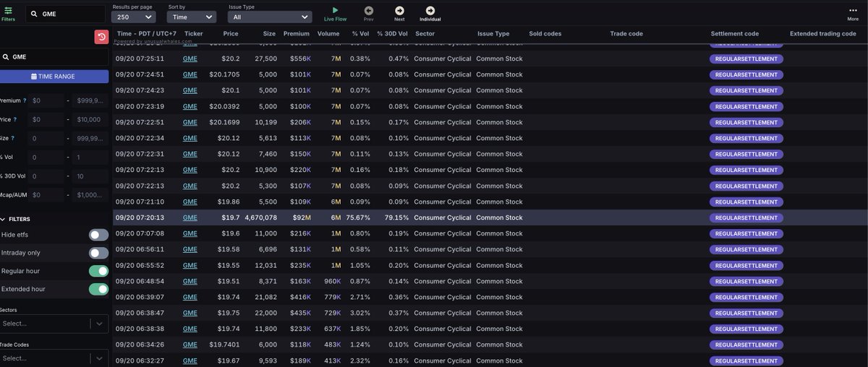Expand the Sort by Time dropdown

(191, 17)
